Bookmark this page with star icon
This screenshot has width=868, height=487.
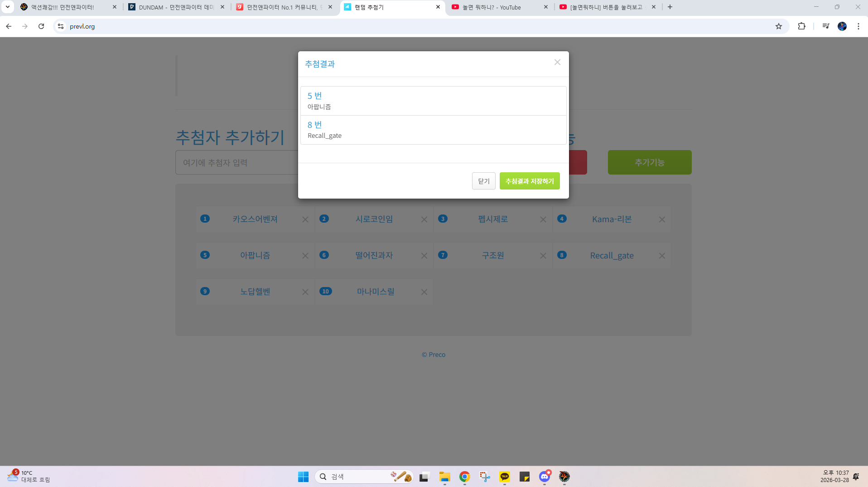[x=778, y=26]
